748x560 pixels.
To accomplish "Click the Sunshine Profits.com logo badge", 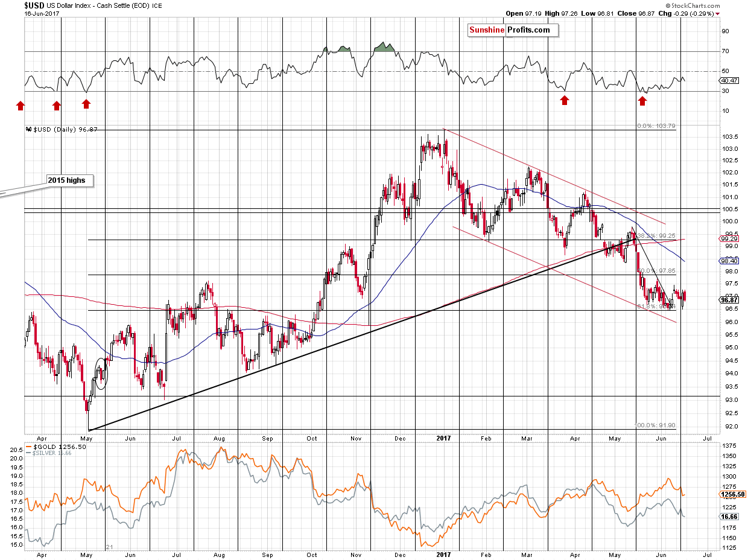I will pos(513,30).
